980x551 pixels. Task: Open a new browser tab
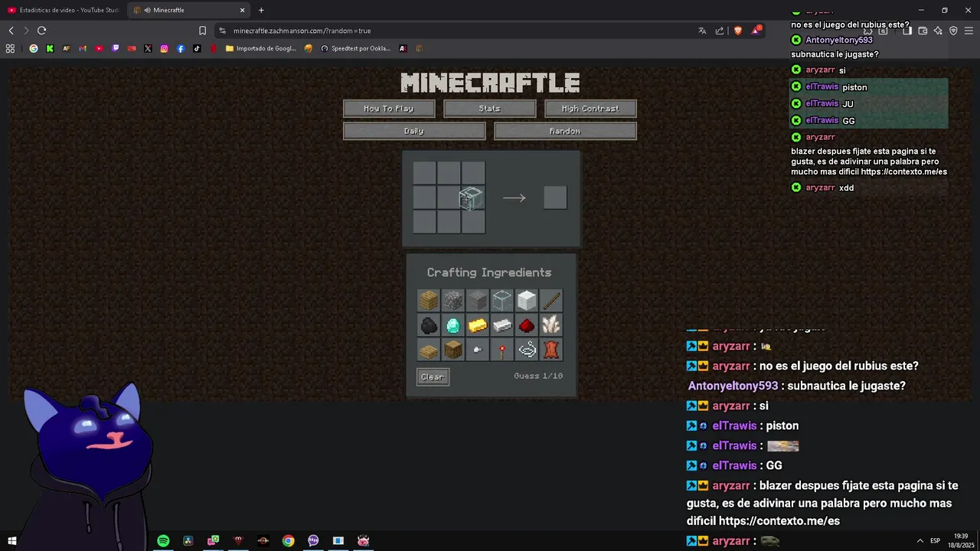tap(261, 10)
